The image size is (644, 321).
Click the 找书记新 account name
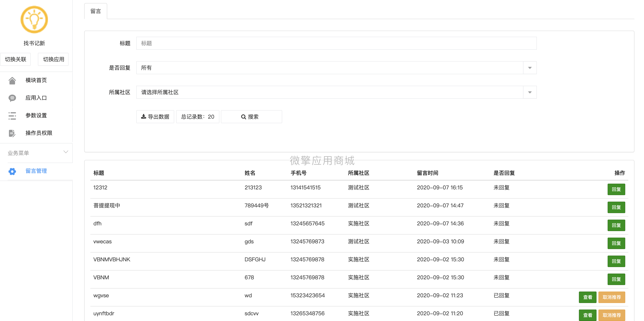pos(34,43)
